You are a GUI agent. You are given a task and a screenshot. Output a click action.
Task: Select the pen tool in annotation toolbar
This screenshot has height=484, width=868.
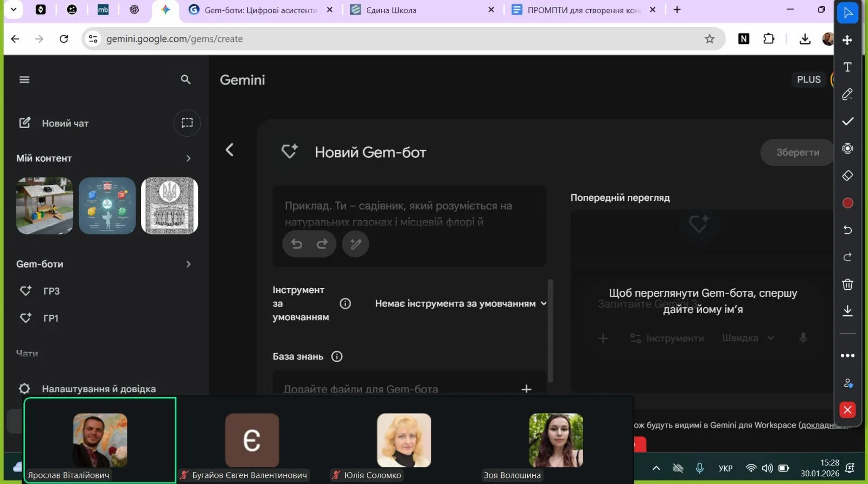click(x=847, y=94)
